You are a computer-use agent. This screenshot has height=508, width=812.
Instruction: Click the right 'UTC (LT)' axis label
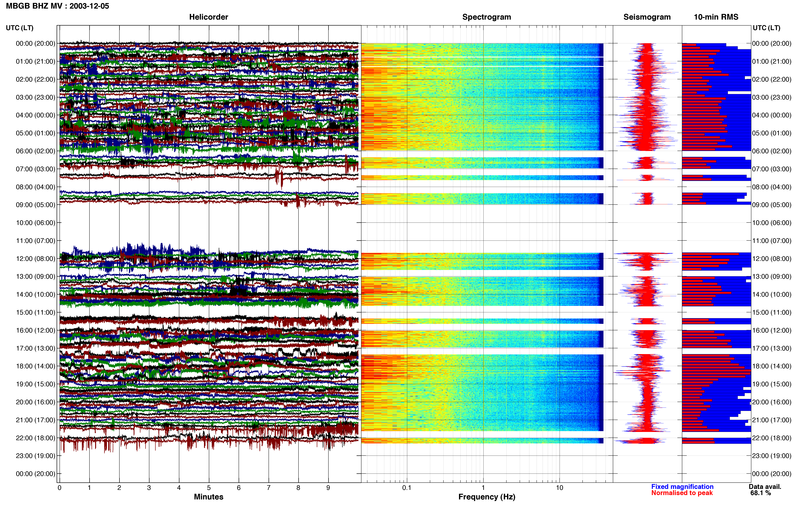coord(766,28)
